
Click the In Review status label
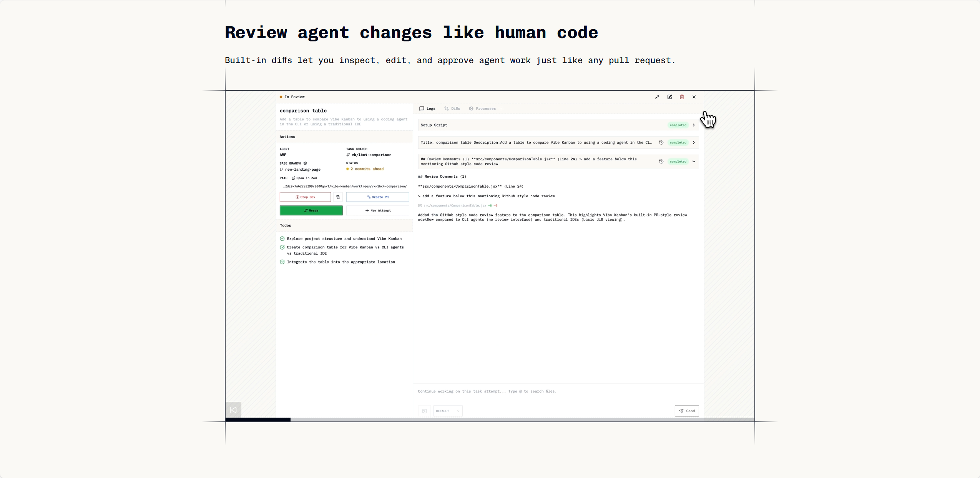pyautogui.click(x=295, y=97)
